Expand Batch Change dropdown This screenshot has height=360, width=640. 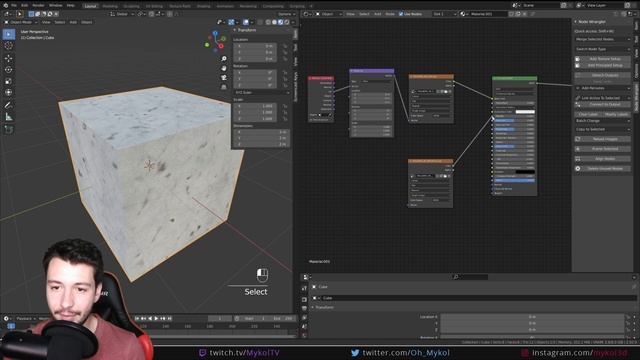[602, 121]
